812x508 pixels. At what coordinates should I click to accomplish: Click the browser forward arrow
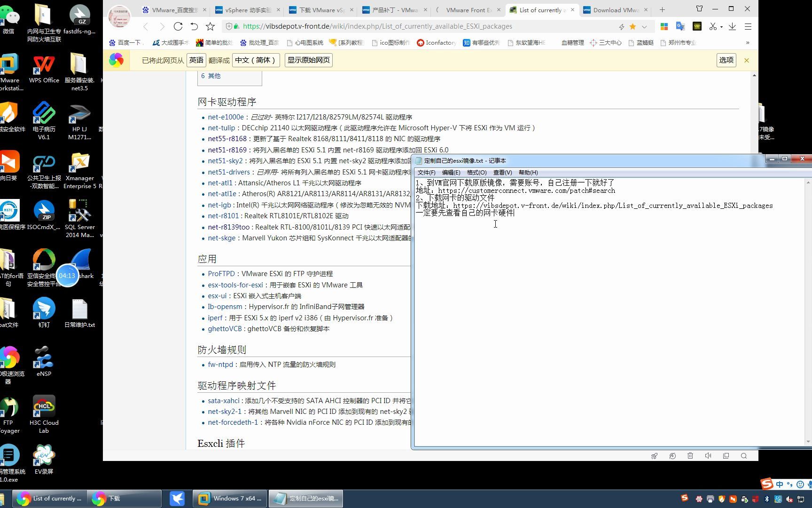(x=162, y=26)
